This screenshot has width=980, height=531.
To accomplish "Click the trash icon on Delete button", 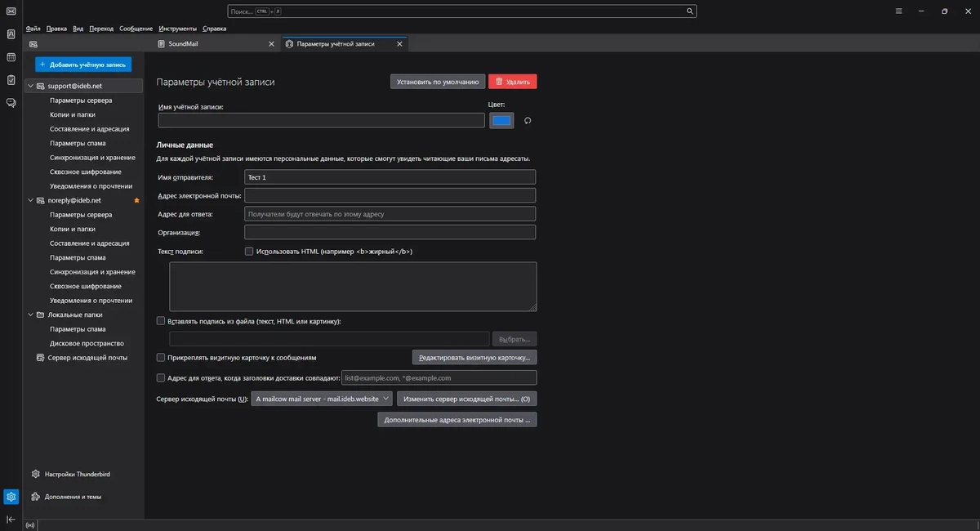I will 497,82.
